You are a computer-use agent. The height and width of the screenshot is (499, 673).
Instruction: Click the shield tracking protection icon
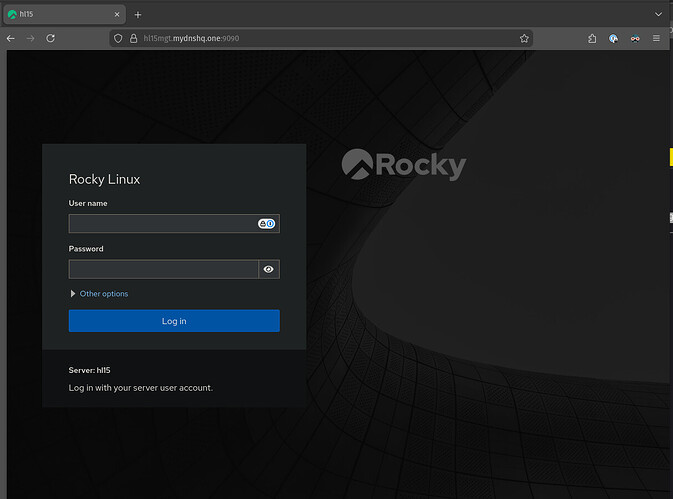coord(118,38)
